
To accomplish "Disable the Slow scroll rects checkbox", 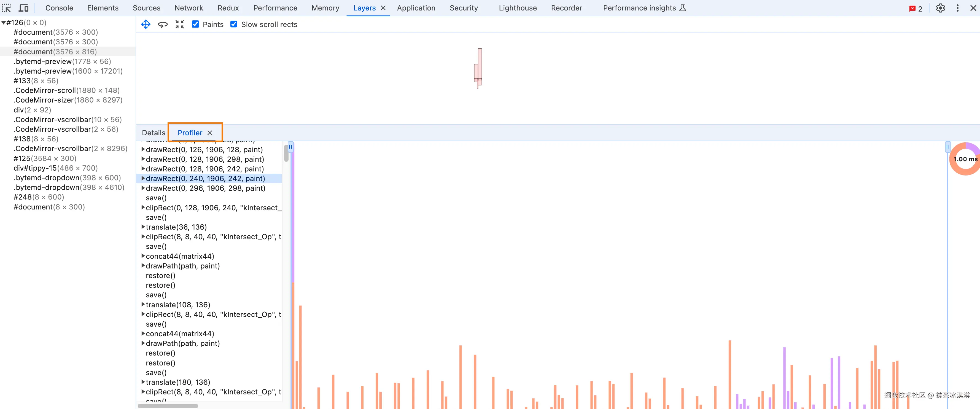I will [234, 24].
